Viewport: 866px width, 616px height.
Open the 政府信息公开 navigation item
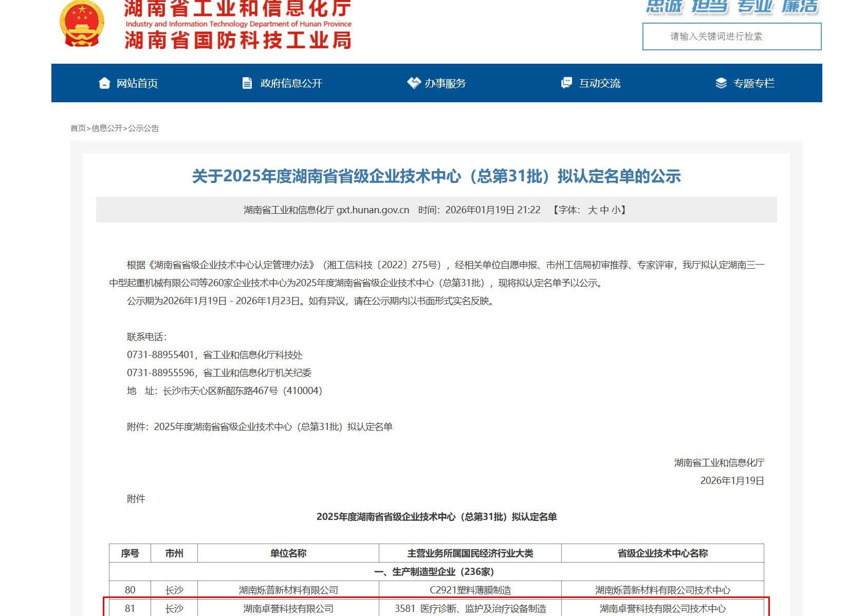[x=291, y=83]
